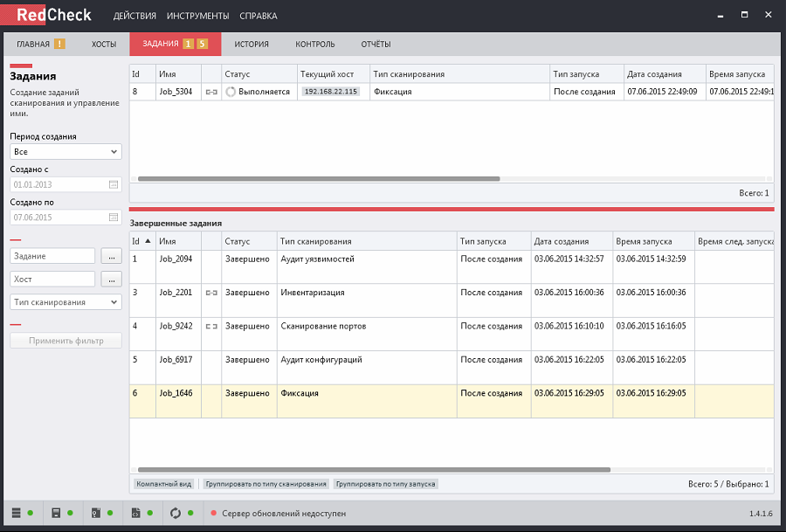Click the link icon next to Job_5304
The height and width of the screenshot is (532, 786).
[210, 92]
